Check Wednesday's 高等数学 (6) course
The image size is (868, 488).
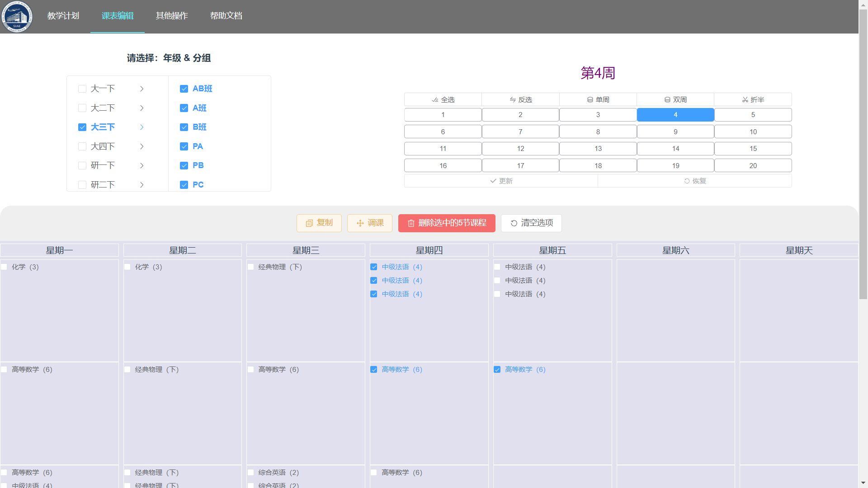[250, 370]
